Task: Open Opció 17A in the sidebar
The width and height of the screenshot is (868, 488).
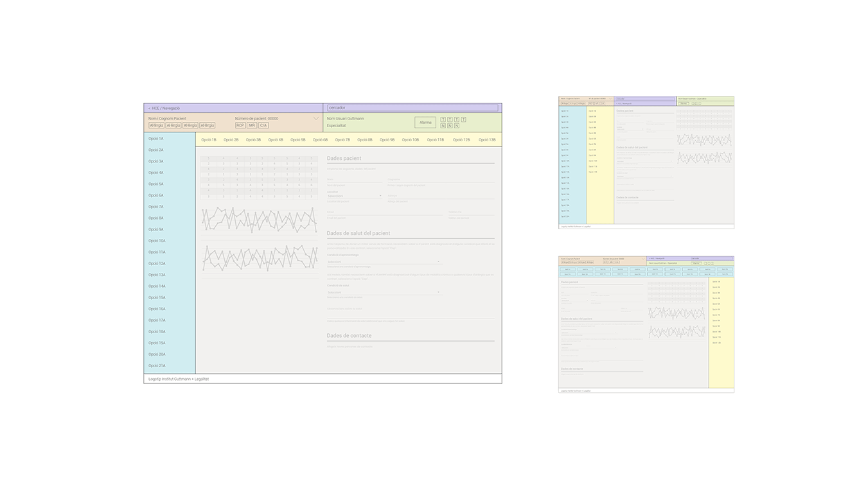Action: pyautogui.click(x=157, y=320)
